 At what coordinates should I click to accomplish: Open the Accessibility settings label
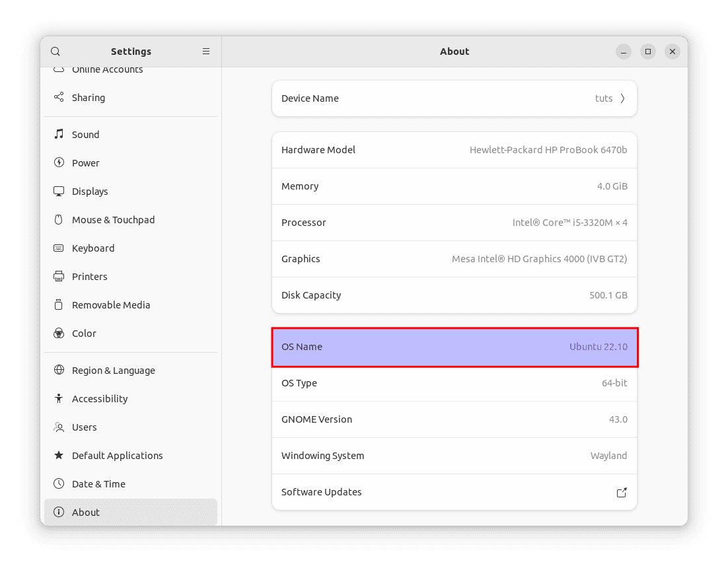pyautogui.click(x=100, y=399)
